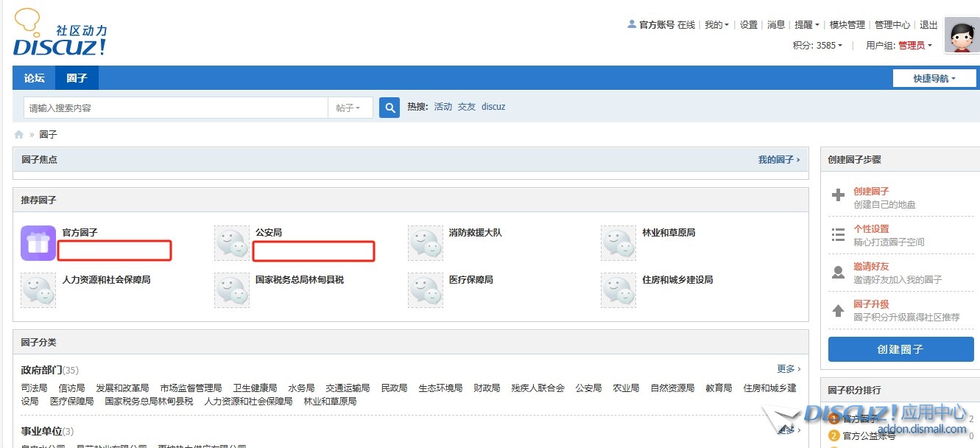Click the 退出 logout link
This screenshot has width=980, height=448.
(928, 24)
